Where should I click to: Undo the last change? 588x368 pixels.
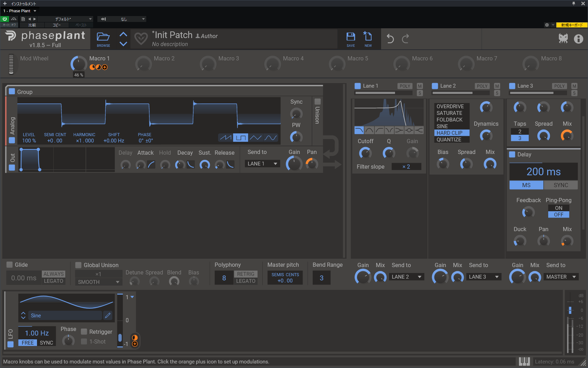tap(390, 39)
